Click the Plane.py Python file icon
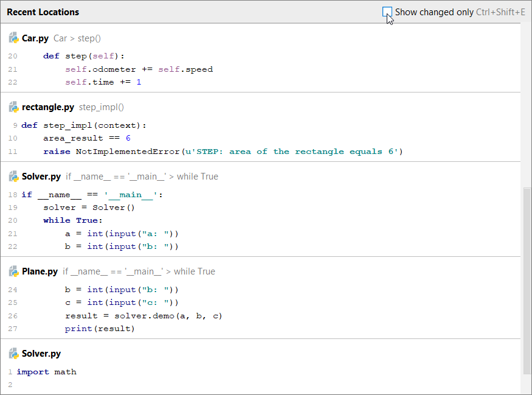 [13, 271]
